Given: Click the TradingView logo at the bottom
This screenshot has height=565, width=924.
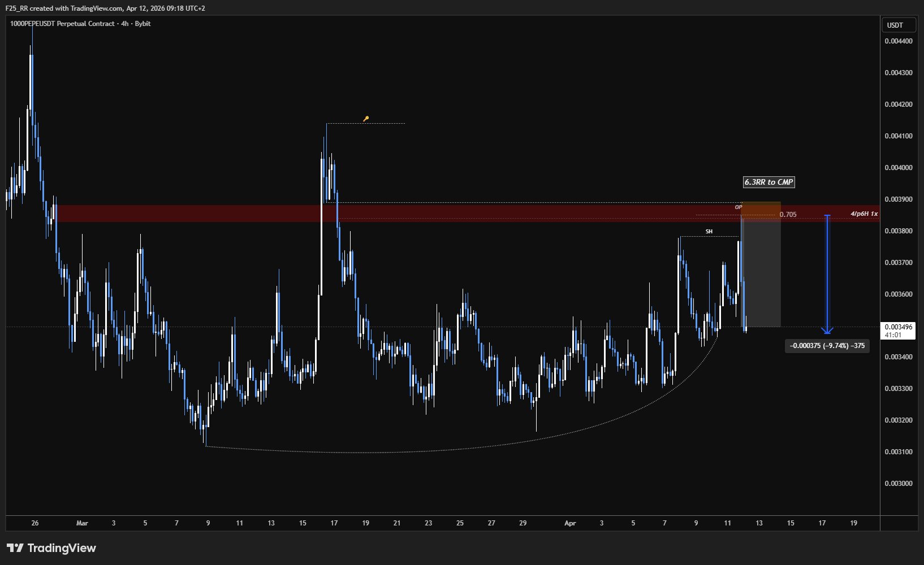Looking at the screenshot, I should coord(51,548).
